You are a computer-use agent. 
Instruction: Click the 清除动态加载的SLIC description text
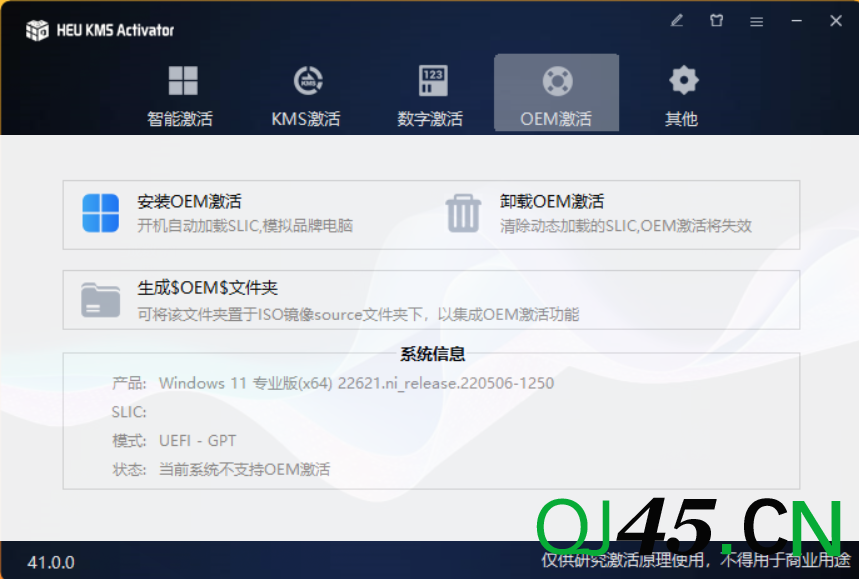tap(626, 226)
